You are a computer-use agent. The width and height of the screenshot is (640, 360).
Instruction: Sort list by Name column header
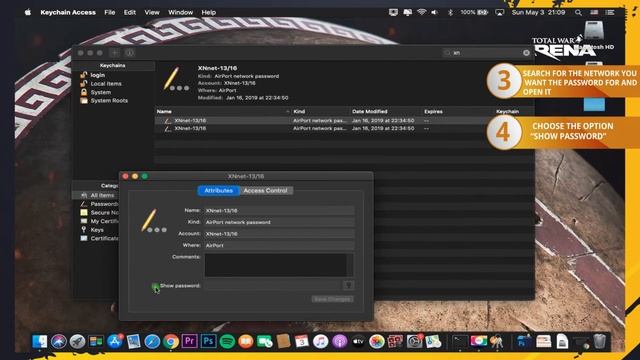tap(164, 111)
